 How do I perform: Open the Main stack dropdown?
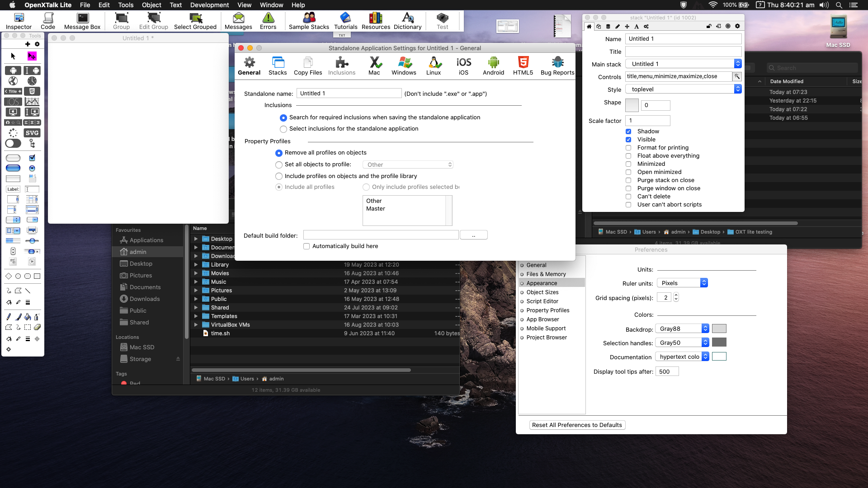point(684,64)
